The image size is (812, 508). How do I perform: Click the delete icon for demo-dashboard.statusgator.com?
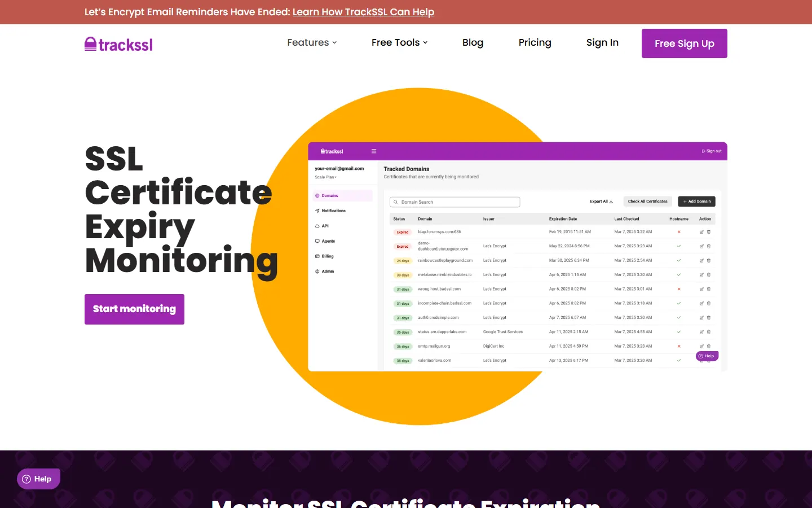pos(709,246)
